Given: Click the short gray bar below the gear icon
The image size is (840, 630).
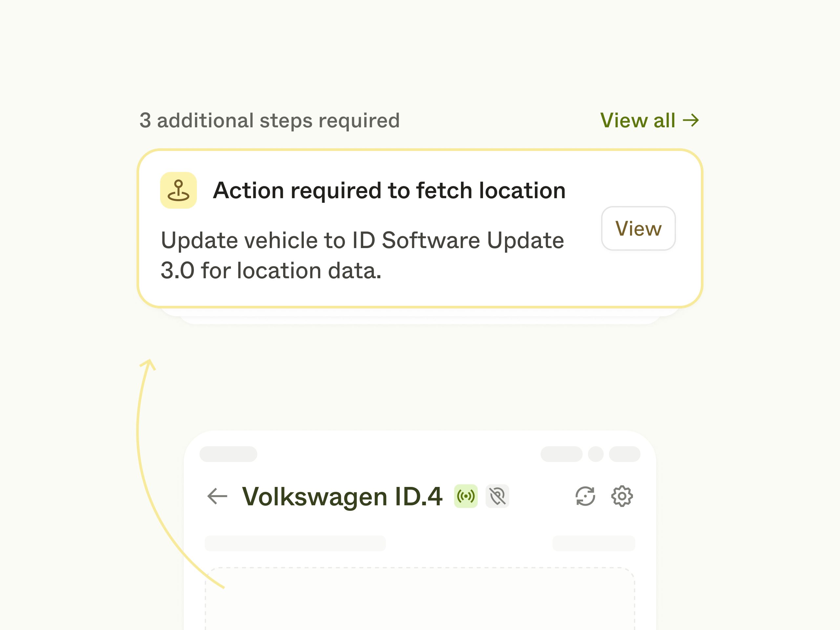Looking at the screenshot, I should click(x=594, y=543).
